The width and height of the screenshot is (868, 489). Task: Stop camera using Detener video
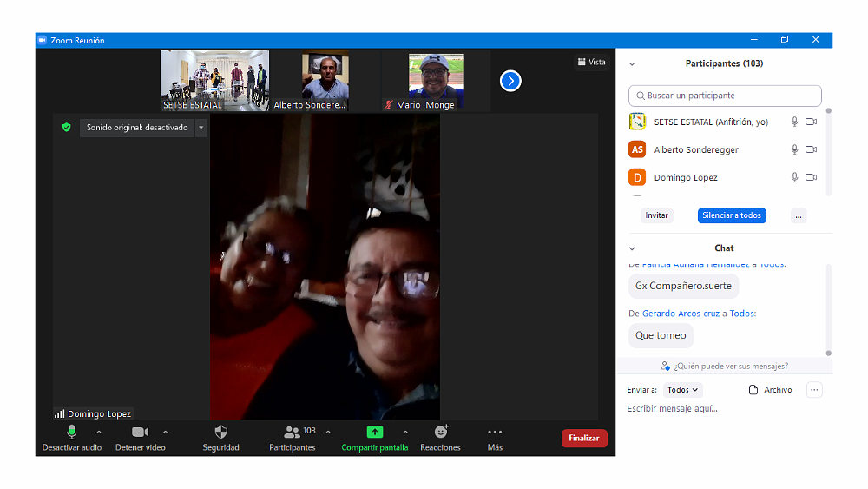tap(140, 432)
